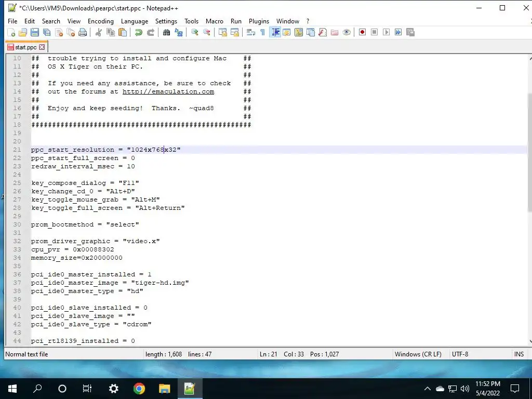
Task: Open the View menu
Action: coord(74,21)
